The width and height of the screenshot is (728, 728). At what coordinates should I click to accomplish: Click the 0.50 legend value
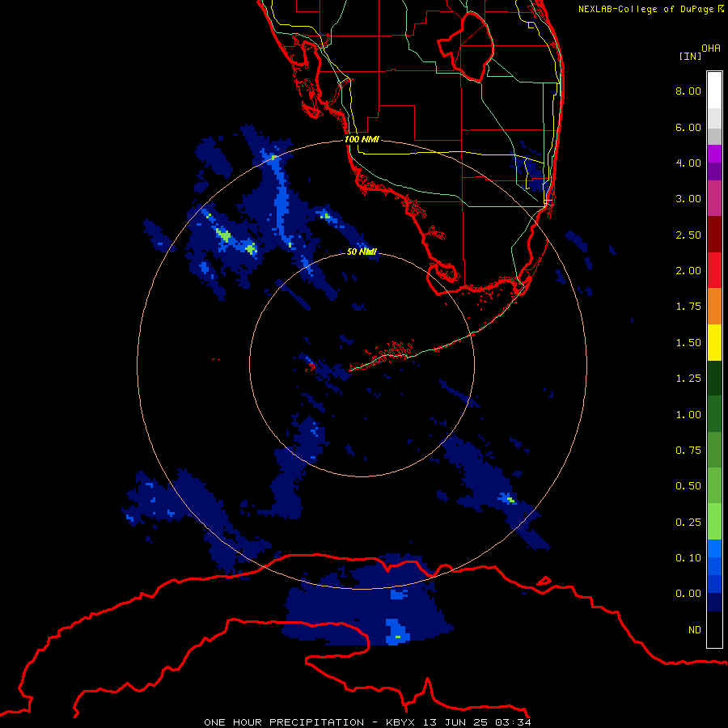click(688, 486)
